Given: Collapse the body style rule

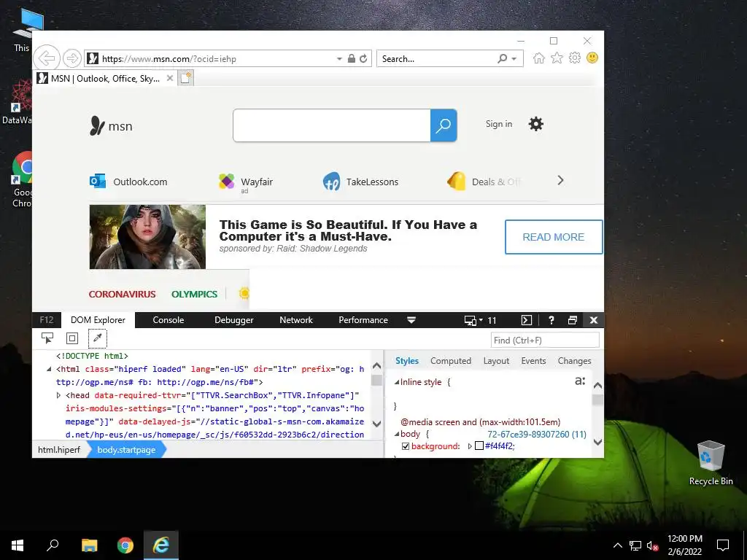Looking at the screenshot, I should pos(396,434).
